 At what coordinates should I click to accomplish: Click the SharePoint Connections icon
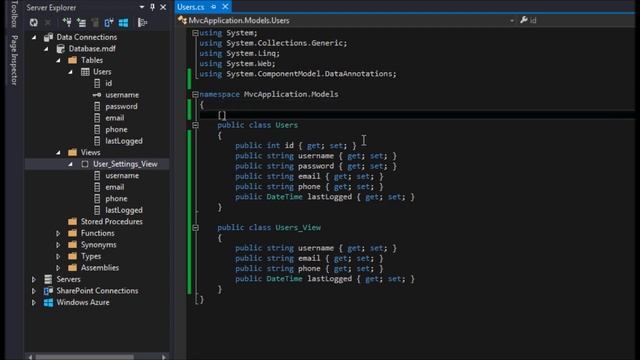coord(48,291)
